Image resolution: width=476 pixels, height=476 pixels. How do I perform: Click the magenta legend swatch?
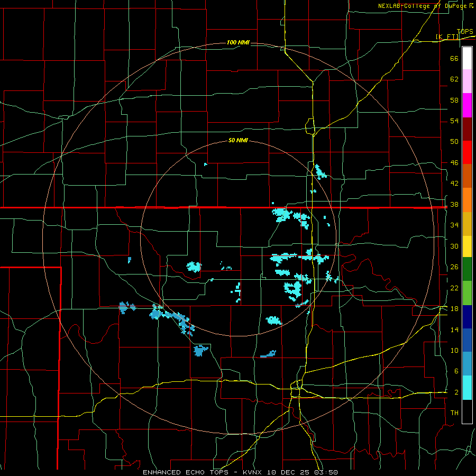467,105
